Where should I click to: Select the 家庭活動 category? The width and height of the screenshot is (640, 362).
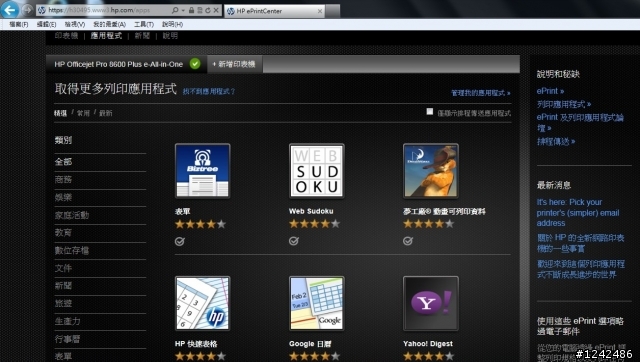pyautogui.click(x=72, y=215)
